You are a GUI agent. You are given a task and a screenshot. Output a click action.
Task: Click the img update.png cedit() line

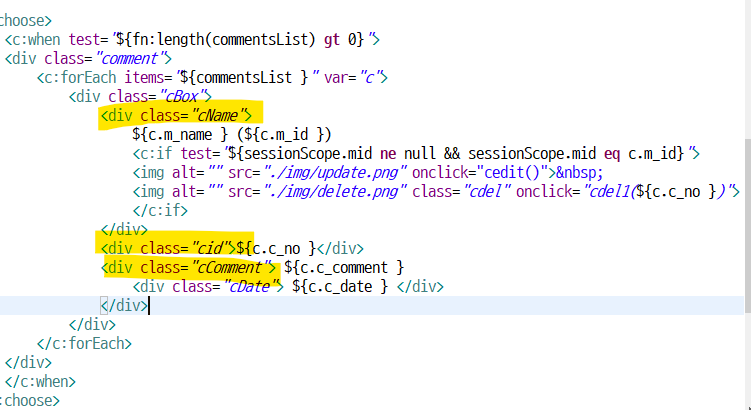coord(368,172)
